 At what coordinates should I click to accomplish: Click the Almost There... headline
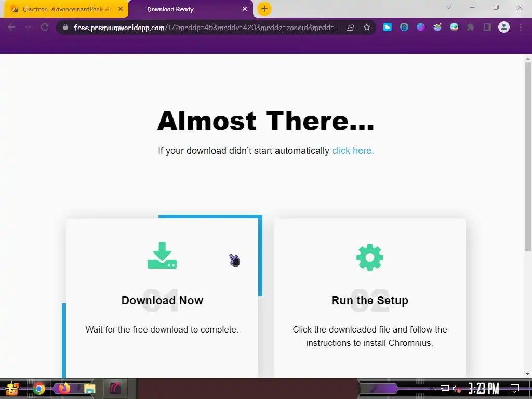tap(265, 121)
